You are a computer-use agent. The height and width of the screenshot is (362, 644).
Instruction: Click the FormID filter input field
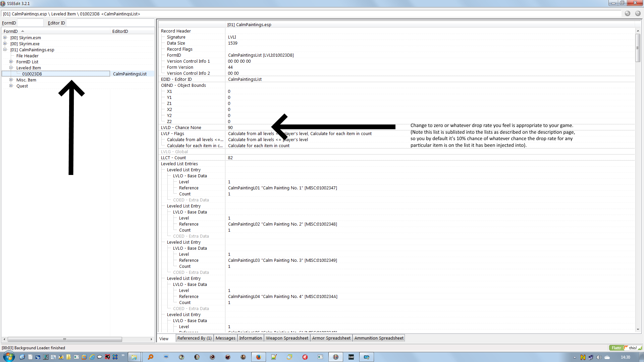pyautogui.click(x=30, y=23)
